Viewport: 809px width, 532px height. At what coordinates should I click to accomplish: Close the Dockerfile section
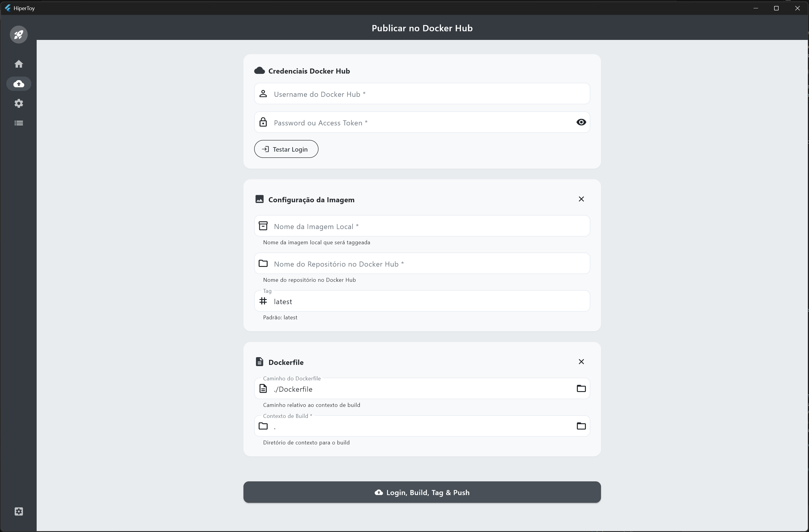click(581, 361)
